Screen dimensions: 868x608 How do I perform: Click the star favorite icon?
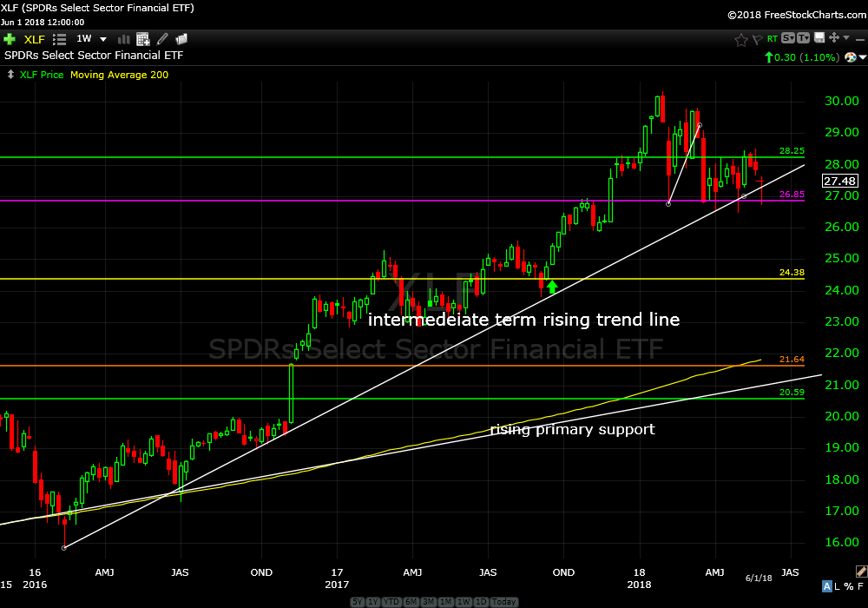[740, 39]
